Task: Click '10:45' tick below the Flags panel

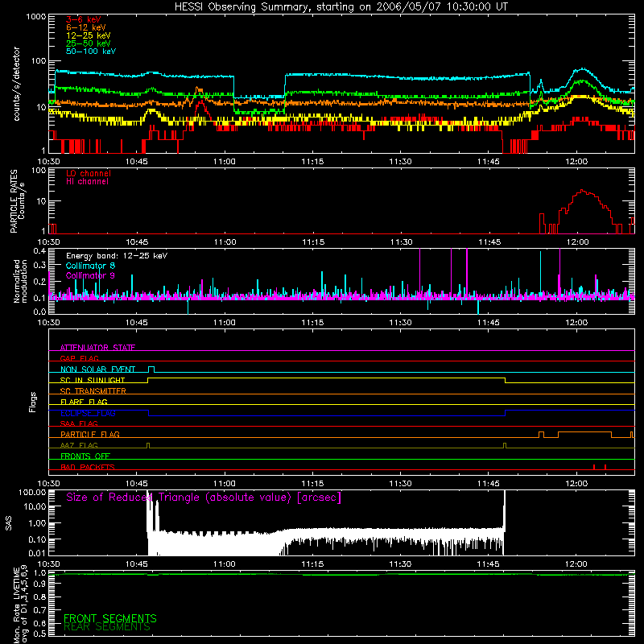Action: click(x=136, y=484)
